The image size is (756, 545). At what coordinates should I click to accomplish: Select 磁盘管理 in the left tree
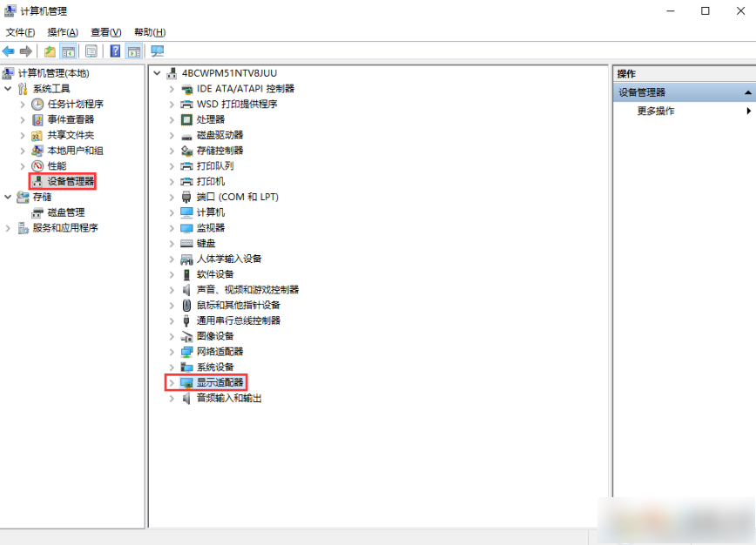point(65,212)
